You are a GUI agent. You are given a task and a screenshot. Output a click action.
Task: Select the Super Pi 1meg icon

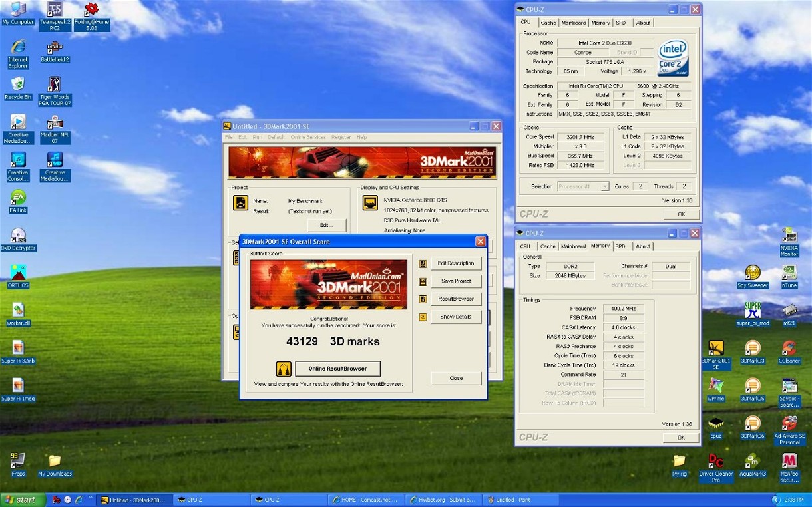pos(18,389)
